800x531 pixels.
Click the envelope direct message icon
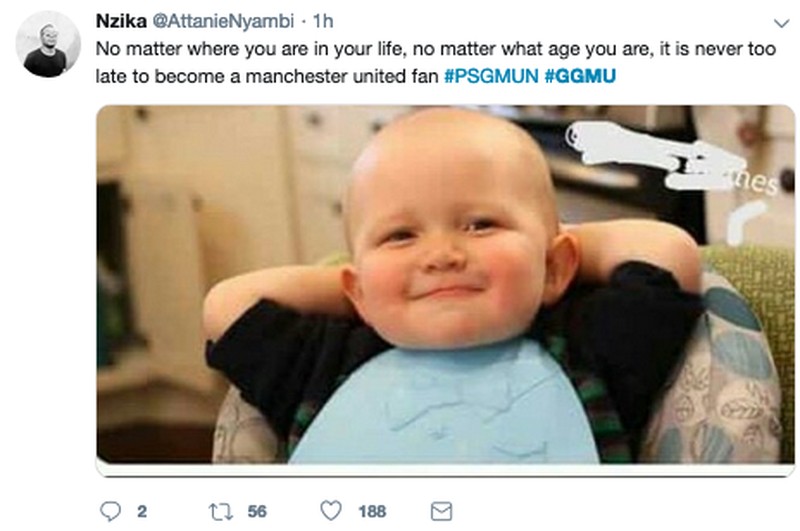coord(441,511)
